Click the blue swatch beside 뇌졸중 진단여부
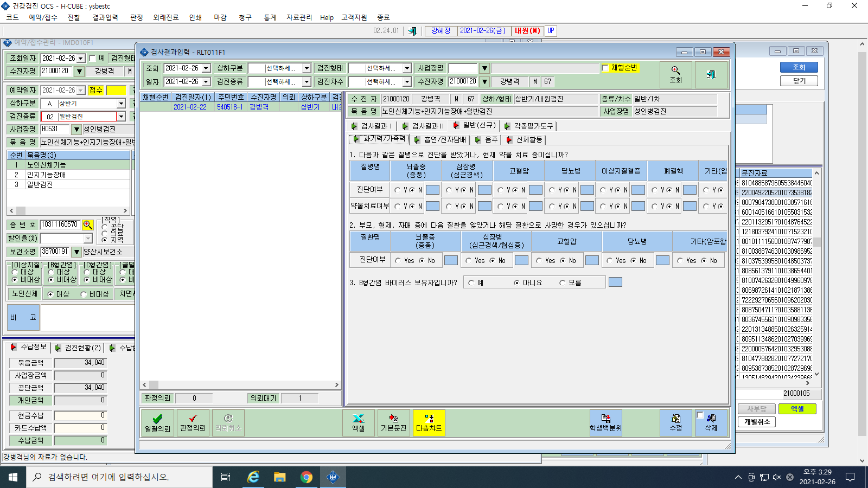 point(432,190)
